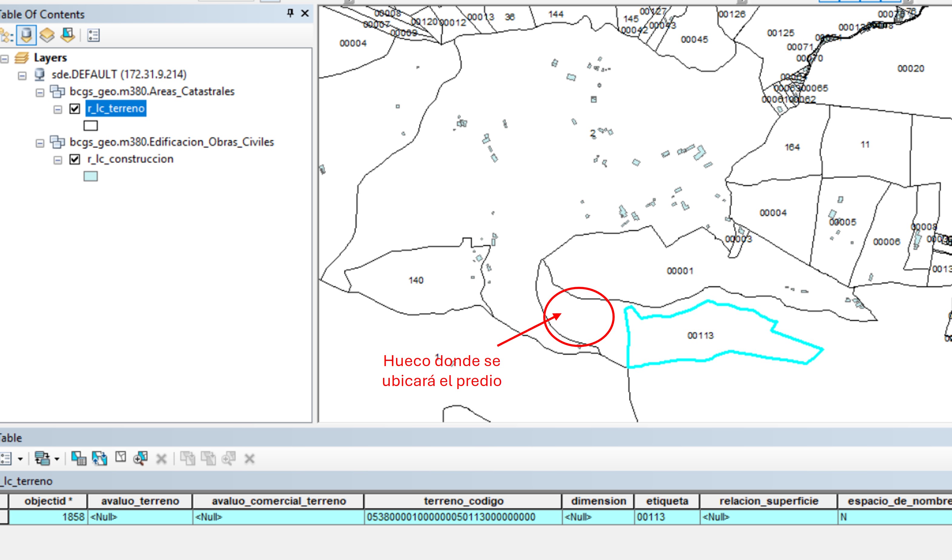Viewport: 952px width, 560px height.
Task: Select r_lc_construccion layer name
Action: point(130,159)
